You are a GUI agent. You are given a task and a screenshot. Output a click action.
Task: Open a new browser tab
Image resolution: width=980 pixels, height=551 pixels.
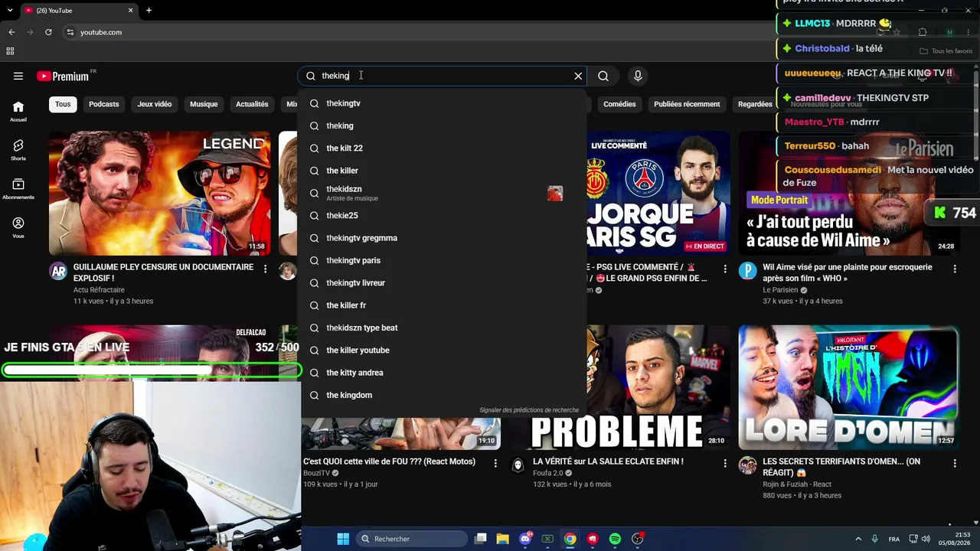149,11
